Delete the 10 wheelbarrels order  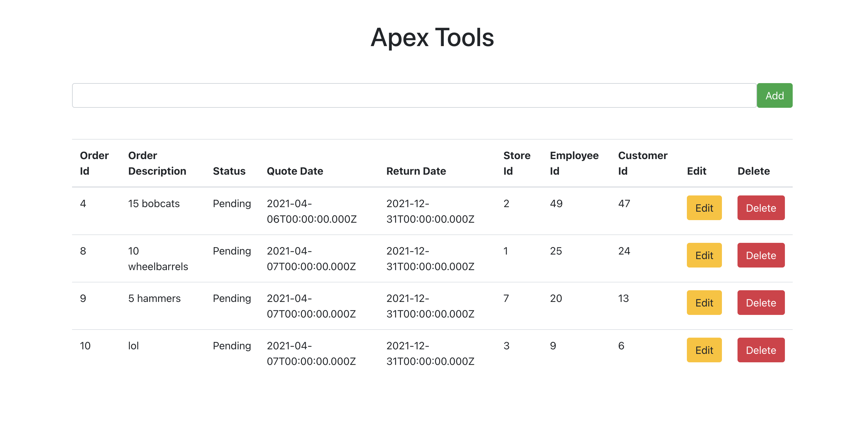761,255
